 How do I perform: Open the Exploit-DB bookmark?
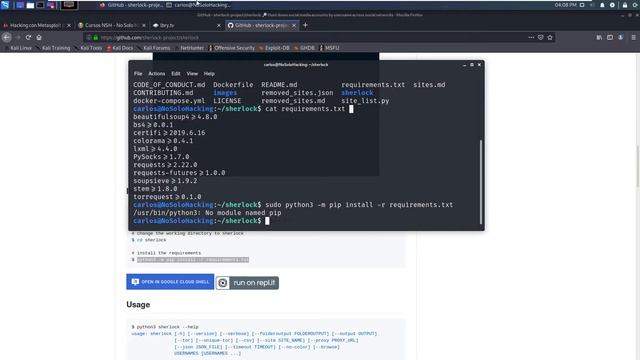[274, 48]
